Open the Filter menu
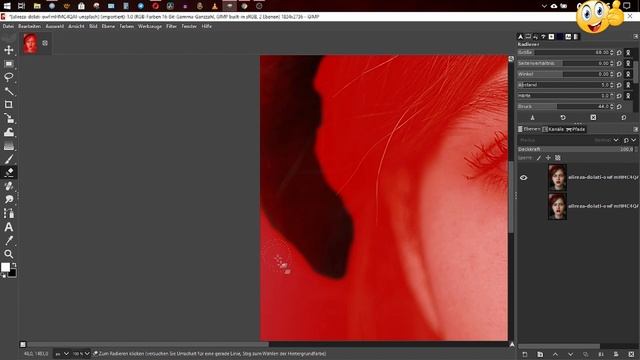The image size is (640, 360). [x=171, y=26]
